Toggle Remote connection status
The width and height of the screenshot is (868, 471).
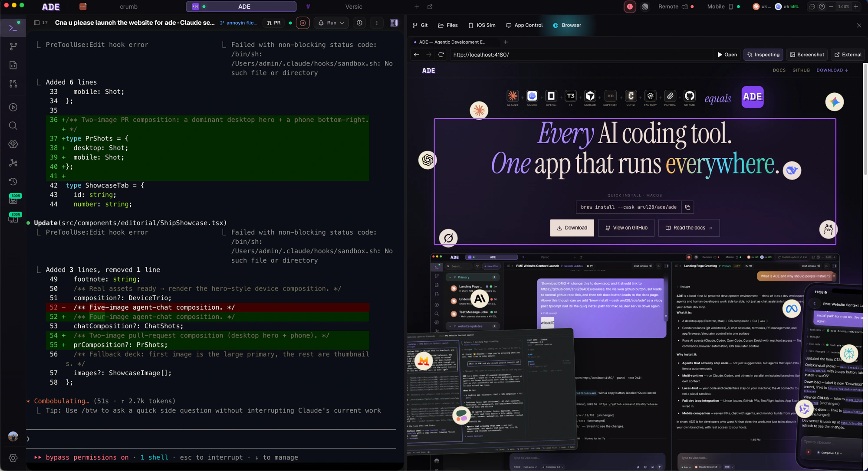676,7
